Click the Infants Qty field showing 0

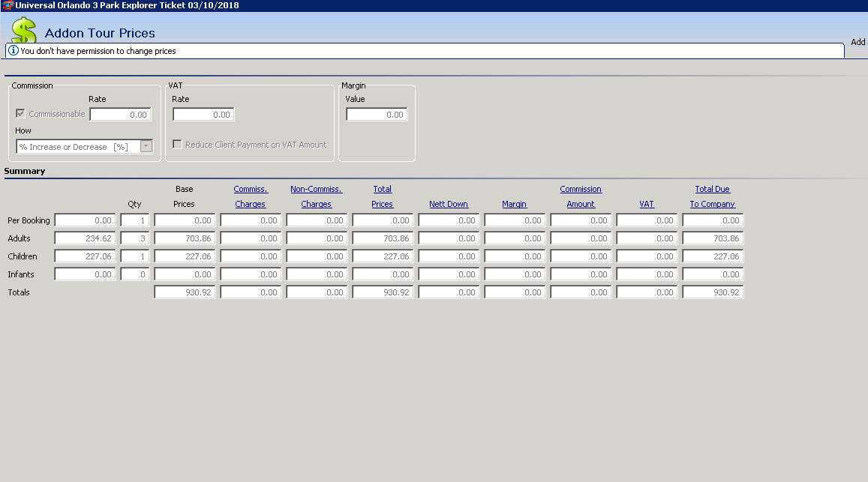pyautogui.click(x=134, y=274)
